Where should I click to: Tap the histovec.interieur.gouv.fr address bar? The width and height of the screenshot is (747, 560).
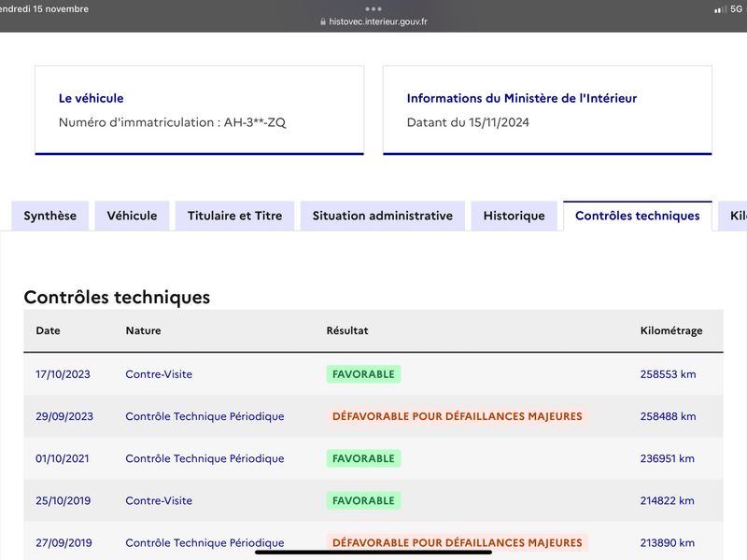click(x=373, y=21)
